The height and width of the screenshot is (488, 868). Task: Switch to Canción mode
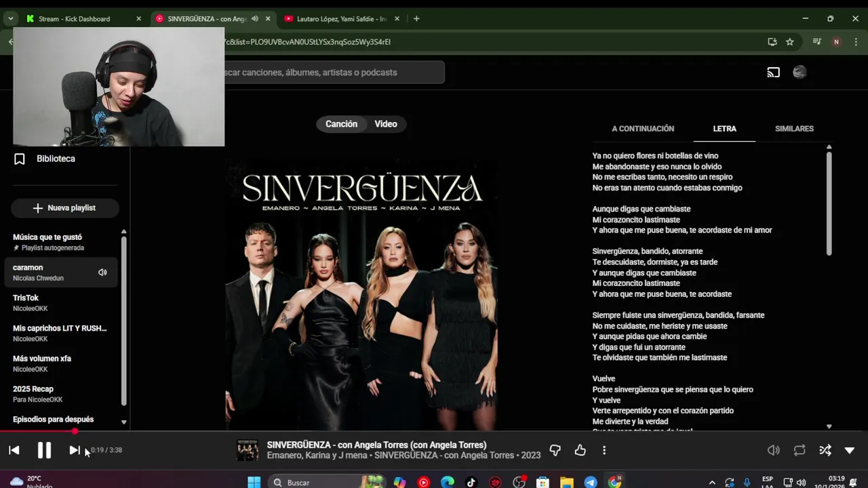click(341, 124)
